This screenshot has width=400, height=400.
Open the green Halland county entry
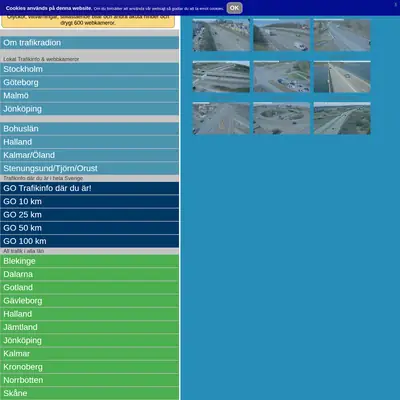tap(89, 314)
